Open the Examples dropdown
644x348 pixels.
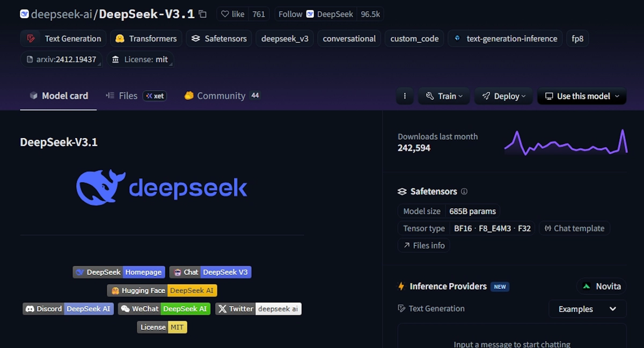(x=587, y=309)
